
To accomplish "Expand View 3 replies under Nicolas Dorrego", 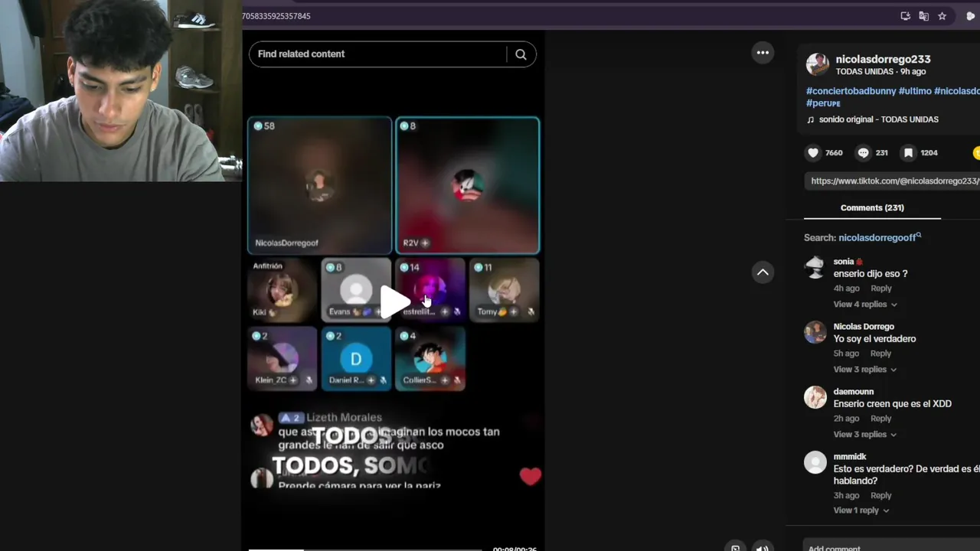I will click(865, 370).
